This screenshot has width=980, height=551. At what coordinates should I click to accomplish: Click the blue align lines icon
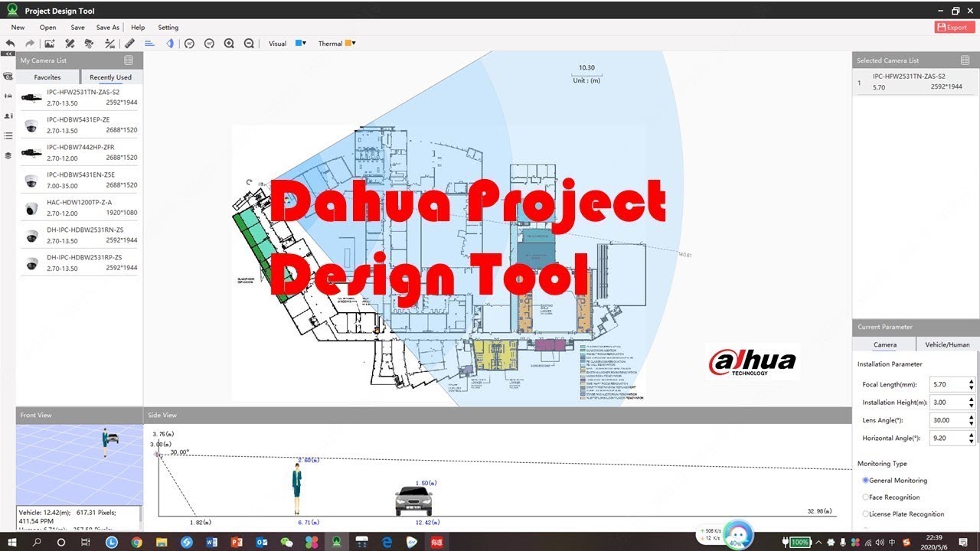(x=149, y=44)
